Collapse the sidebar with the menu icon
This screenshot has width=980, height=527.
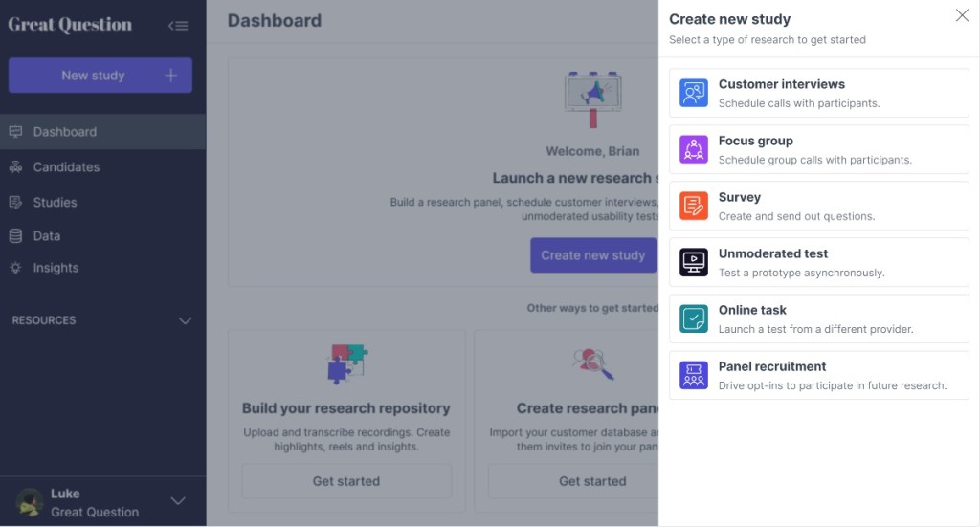click(178, 26)
